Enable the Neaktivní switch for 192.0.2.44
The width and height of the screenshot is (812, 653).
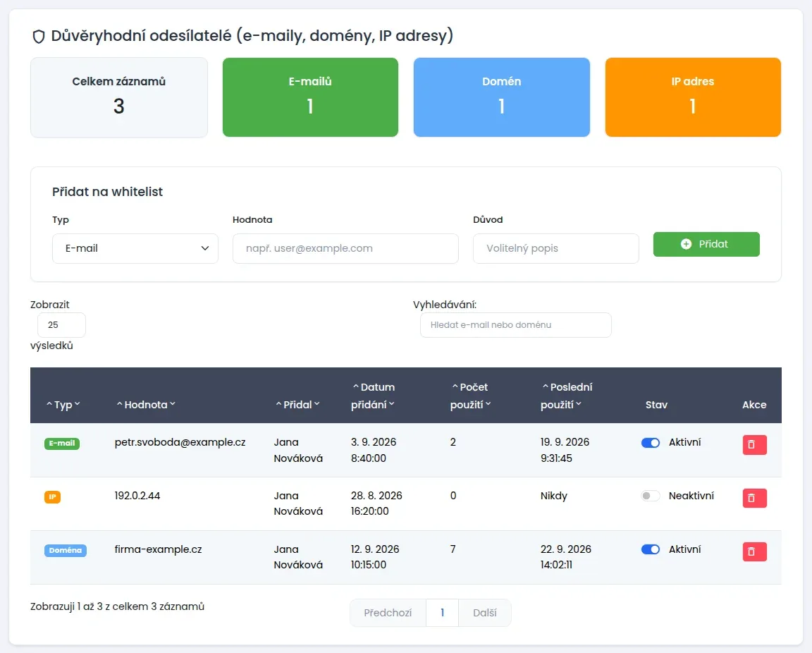click(651, 496)
